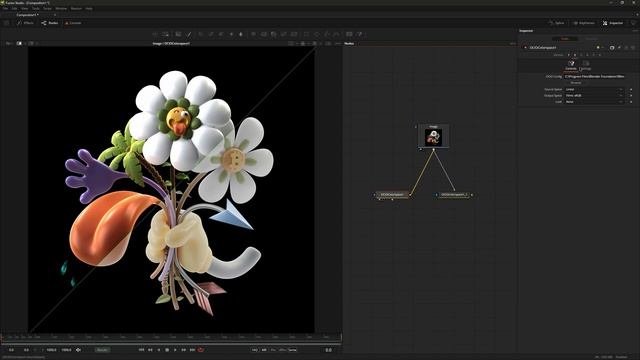Image resolution: width=640 pixels, height=360 pixels.
Task: Add a Blur node using the droplet icon
Action: pyautogui.click(x=241, y=34)
